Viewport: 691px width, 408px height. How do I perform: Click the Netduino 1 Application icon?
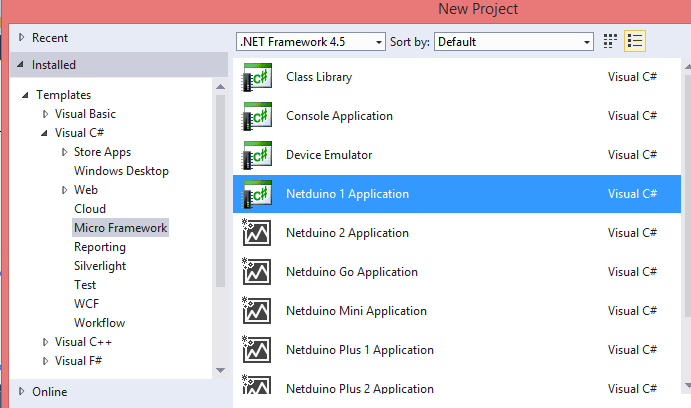pos(257,194)
